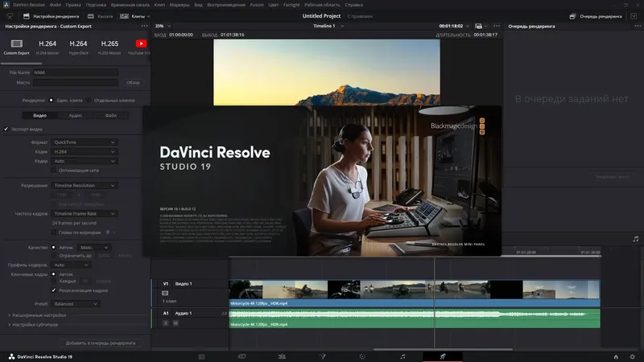Switch to the Видео settings tab

pyautogui.click(x=39, y=115)
